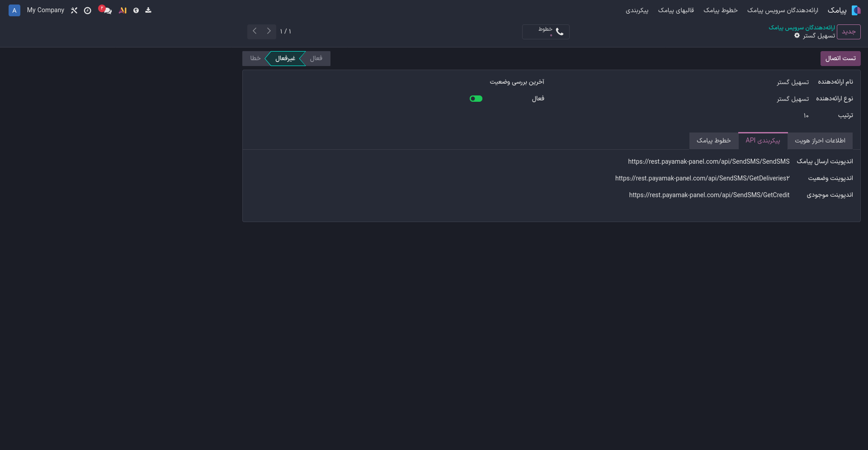The image size is (868, 450).
Task: Open the پیکربندی top menu
Action: pyautogui.click(x=637, y=10)
